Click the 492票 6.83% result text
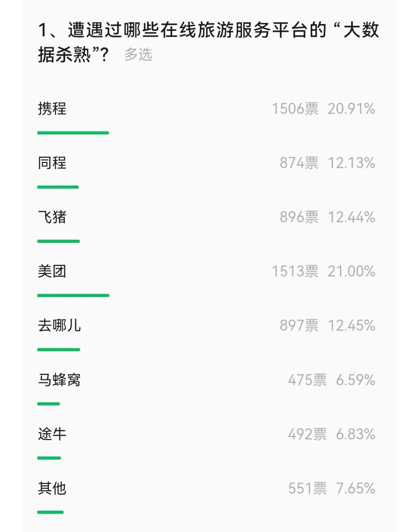 click(x=332, y=434)
